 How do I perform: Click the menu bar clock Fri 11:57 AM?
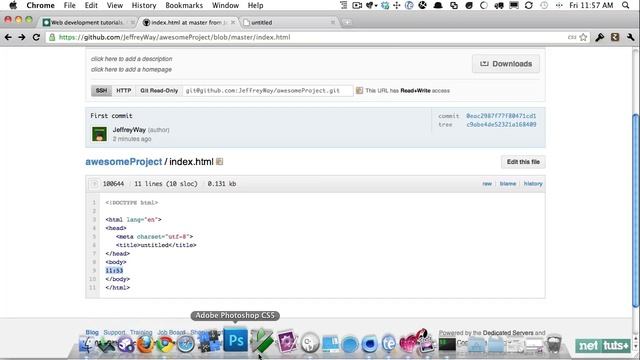(591, 5)
